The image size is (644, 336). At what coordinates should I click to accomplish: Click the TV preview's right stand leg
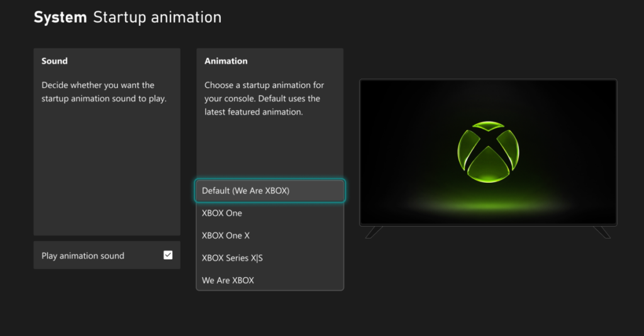point(602,232)
